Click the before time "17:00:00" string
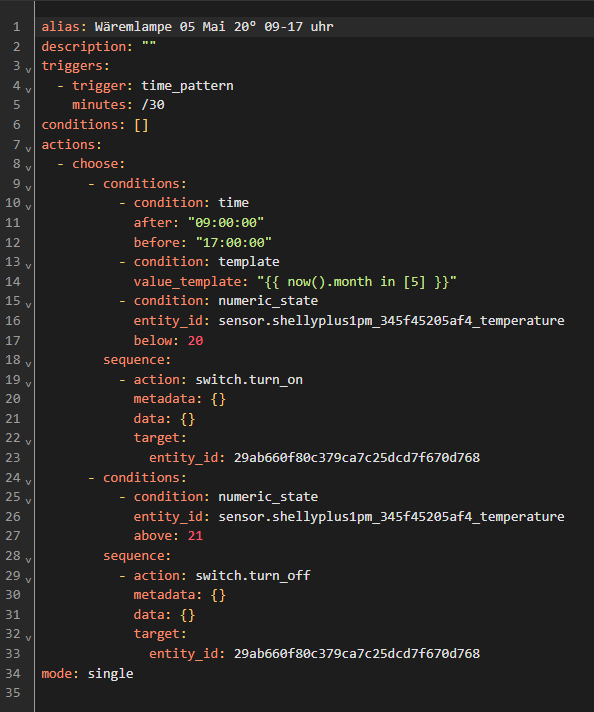 click(x=233, y=242)
